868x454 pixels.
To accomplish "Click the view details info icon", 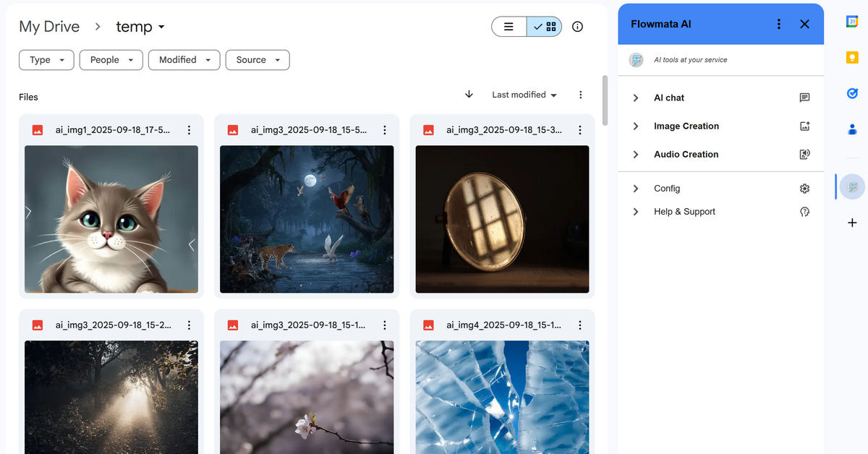I will [577, 27].
